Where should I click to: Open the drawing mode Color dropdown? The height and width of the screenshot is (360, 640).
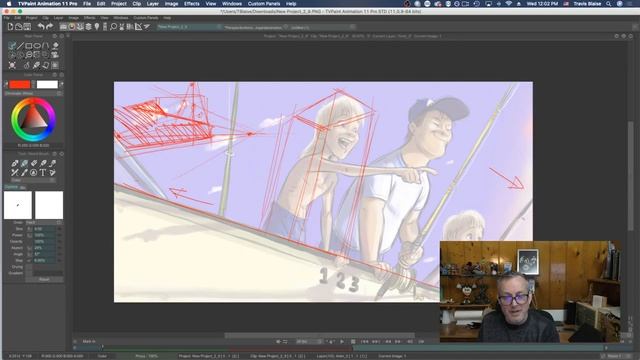[x=33, y=180]
